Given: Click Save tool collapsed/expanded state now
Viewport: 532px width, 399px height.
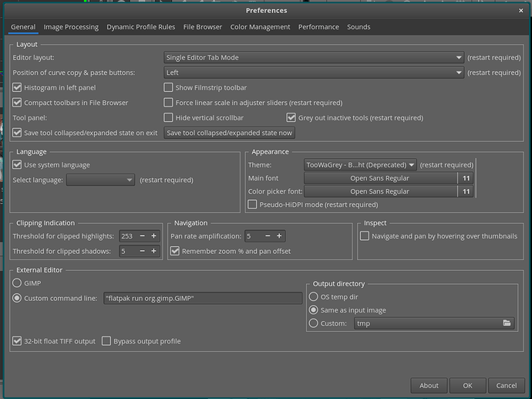Looking at the screenshot, I should pos(229,133).
